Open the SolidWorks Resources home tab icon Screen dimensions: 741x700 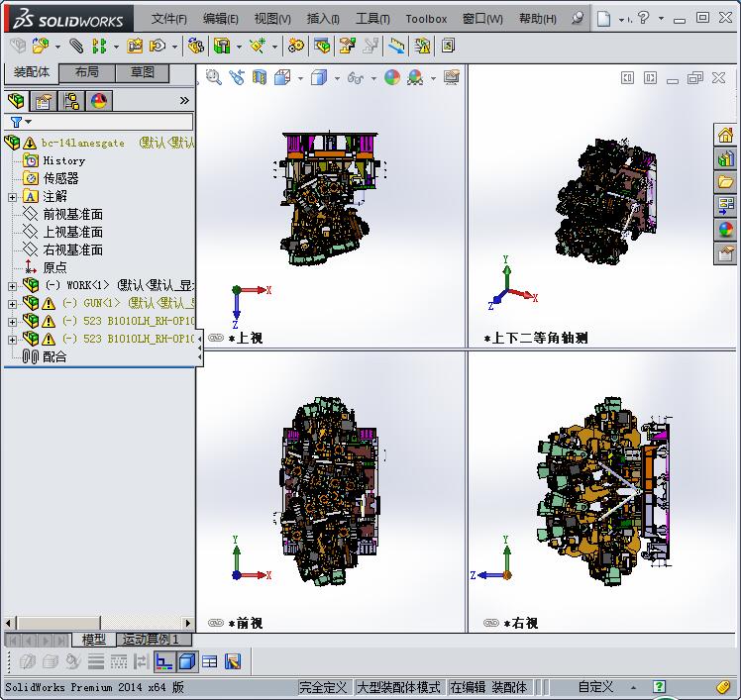[x=726, y=136]
